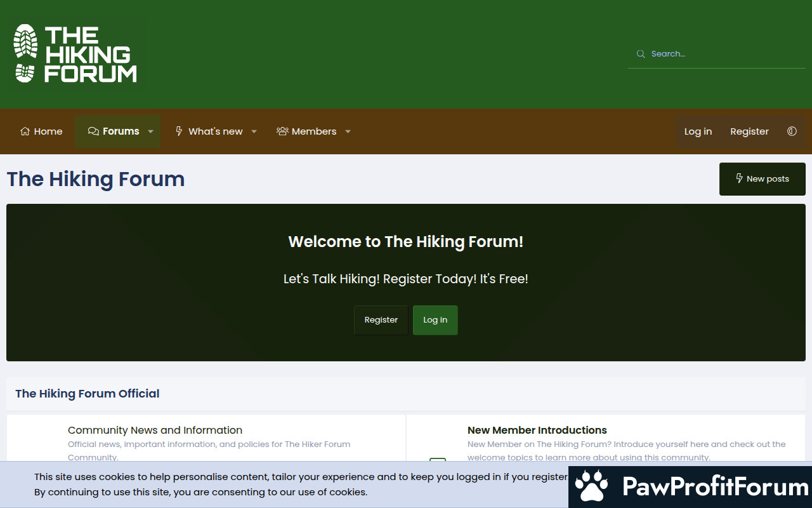Click Log in in the navigation bar

click(x=698, y=131)
